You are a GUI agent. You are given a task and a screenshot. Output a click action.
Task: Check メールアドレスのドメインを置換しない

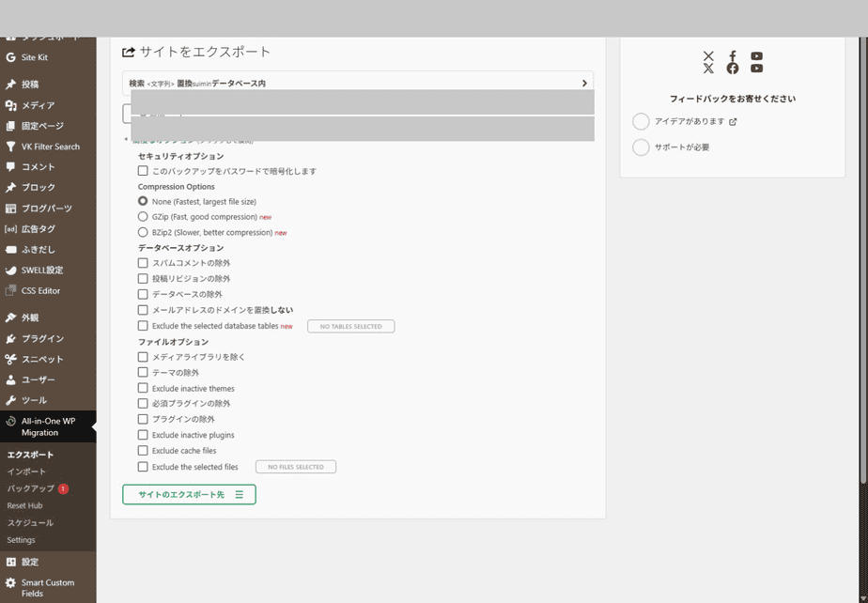tap(143, 310)
